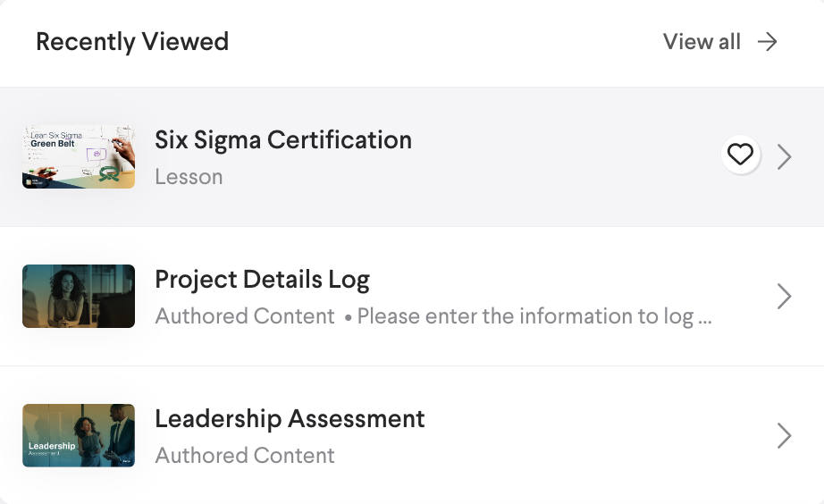Open the Leadership Assessment thumbnail

coord(79,435)
